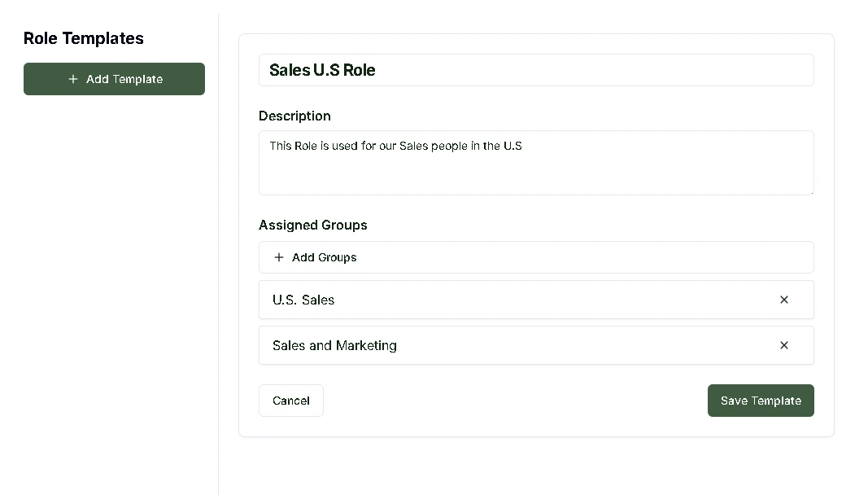868x495 pixels.
Task: Click into the Description text area
Action: [535, 173]
